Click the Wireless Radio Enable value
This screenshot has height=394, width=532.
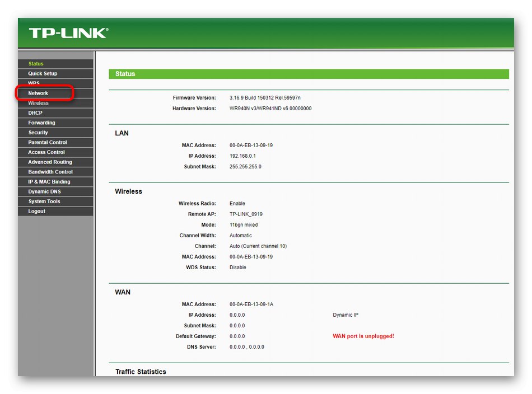[x=237, y=204]
